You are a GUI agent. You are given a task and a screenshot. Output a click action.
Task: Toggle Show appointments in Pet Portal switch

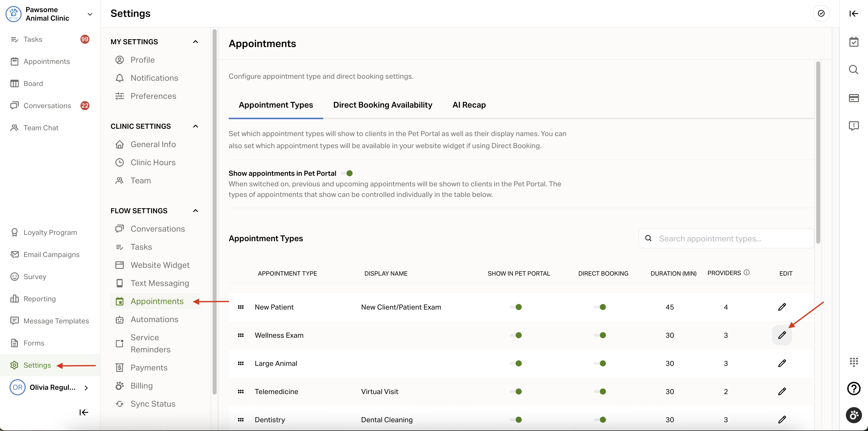tap(347, 173)
